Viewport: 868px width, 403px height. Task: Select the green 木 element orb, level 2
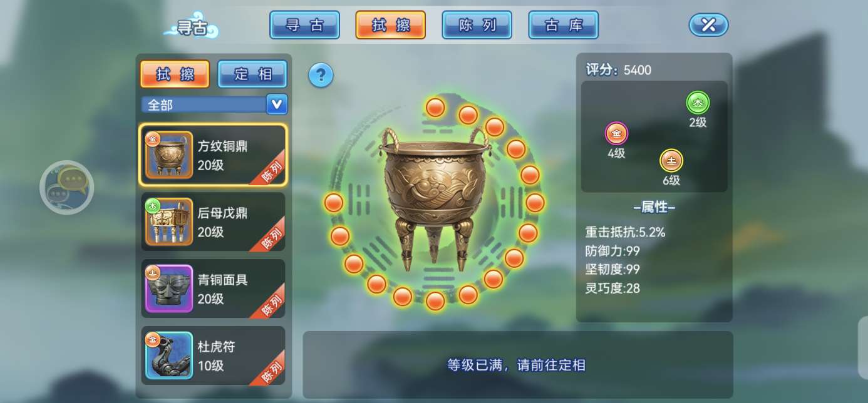tap(698, 103)
